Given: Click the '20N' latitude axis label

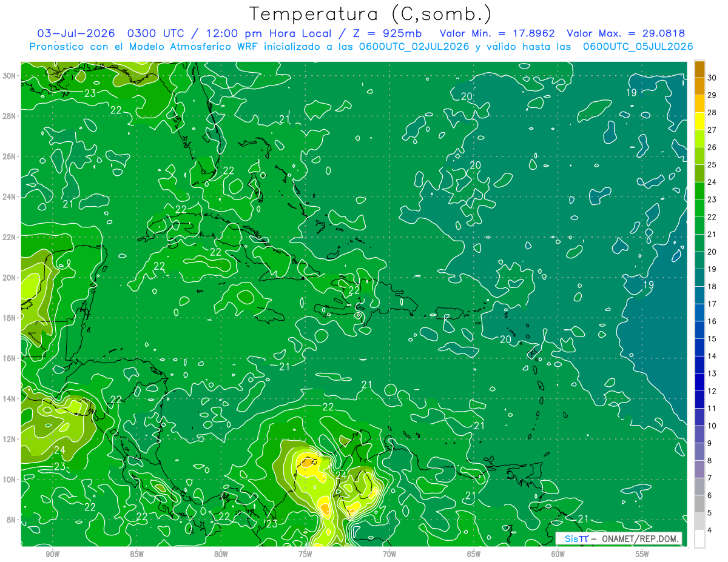Looking at the screenshot, I should coord(9,278).
